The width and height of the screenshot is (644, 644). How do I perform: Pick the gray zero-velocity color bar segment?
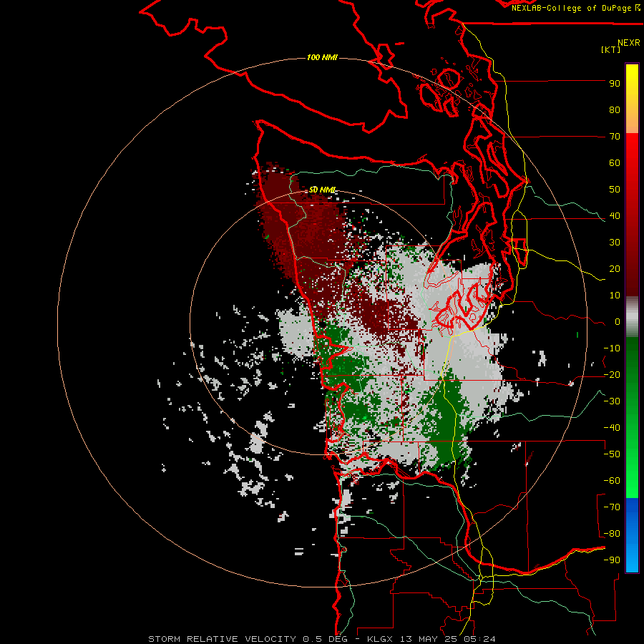tap(632, 318)
